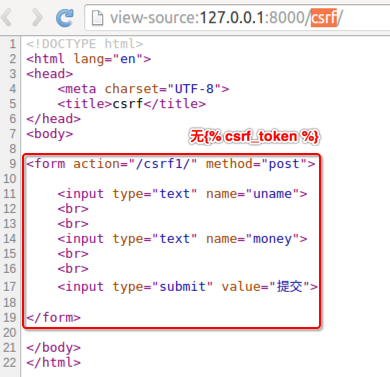Open the "/csrf1/" form action link
Viewport: 390px width, 377px height.
coord(162,164)
